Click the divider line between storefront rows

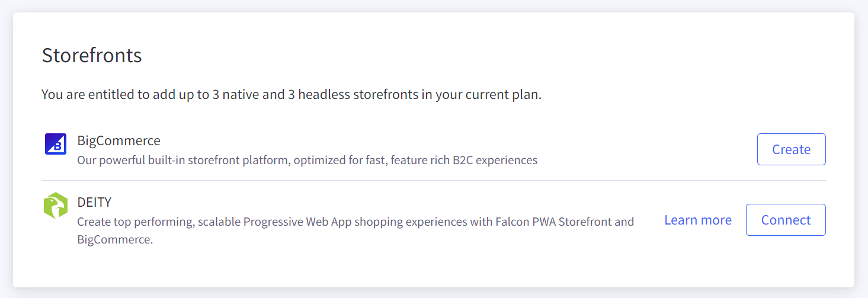(x=433, y=180)
